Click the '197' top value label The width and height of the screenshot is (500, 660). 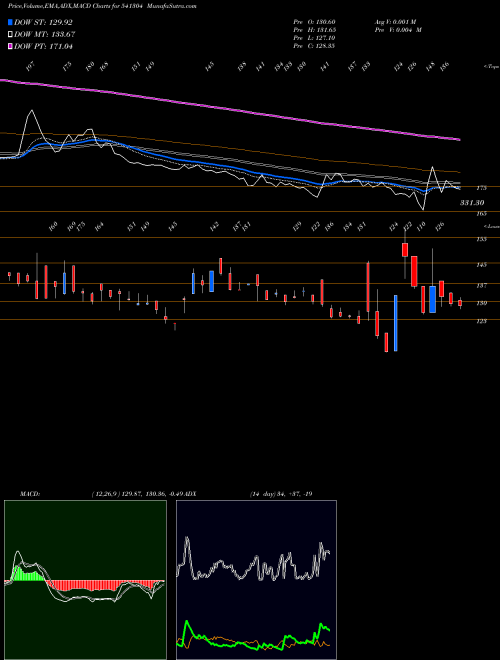(32, 66)
